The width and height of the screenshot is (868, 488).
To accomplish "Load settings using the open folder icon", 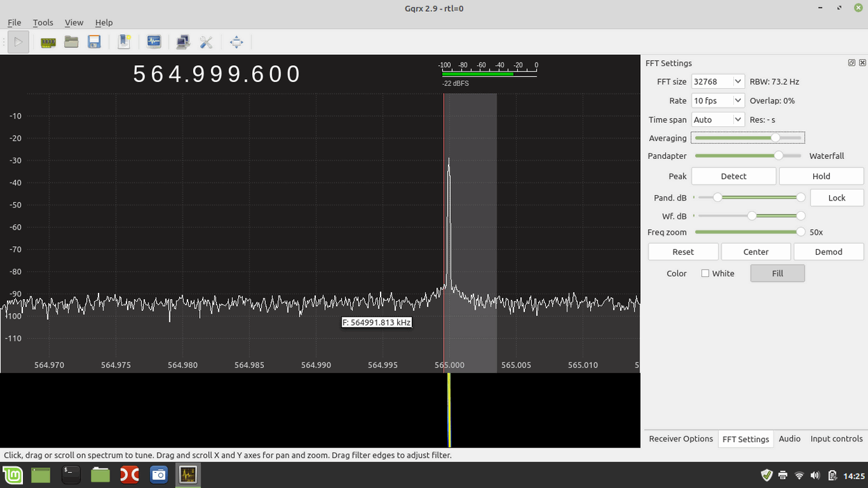I will pyautogui.click(x=71, y=42).
